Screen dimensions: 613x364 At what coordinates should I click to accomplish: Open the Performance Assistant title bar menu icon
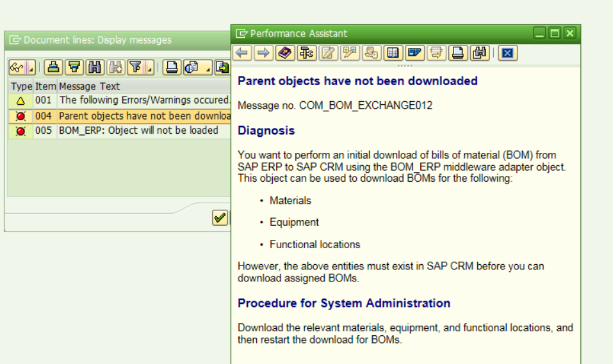pos(241,34)
